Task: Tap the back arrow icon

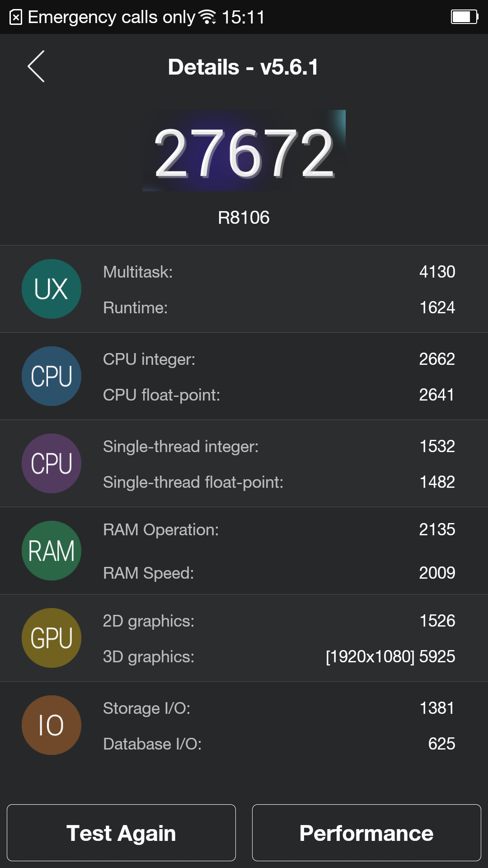Action: pos(36,66)
